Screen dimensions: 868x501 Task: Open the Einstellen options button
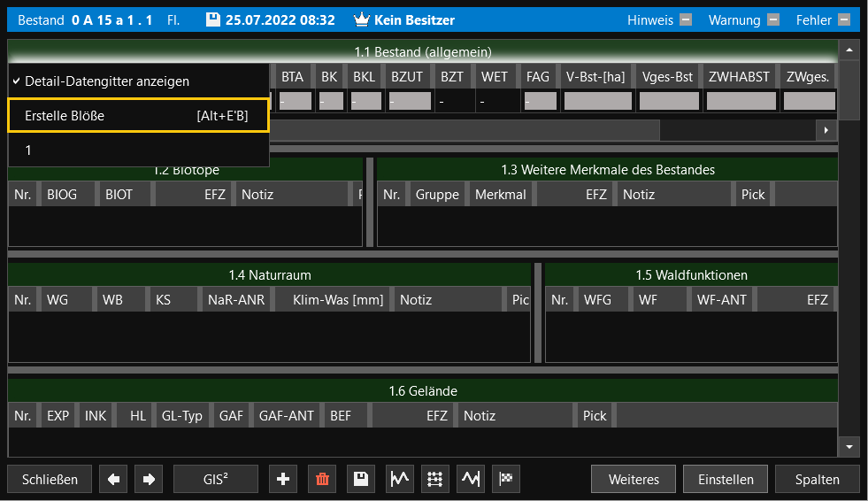726,479
